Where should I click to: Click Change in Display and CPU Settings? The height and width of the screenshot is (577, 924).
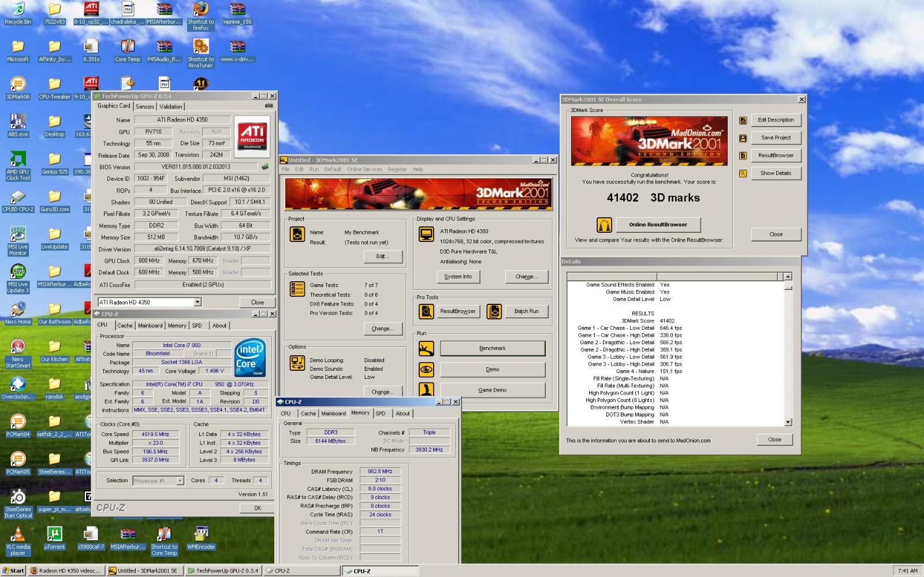[x=527, y=277]
